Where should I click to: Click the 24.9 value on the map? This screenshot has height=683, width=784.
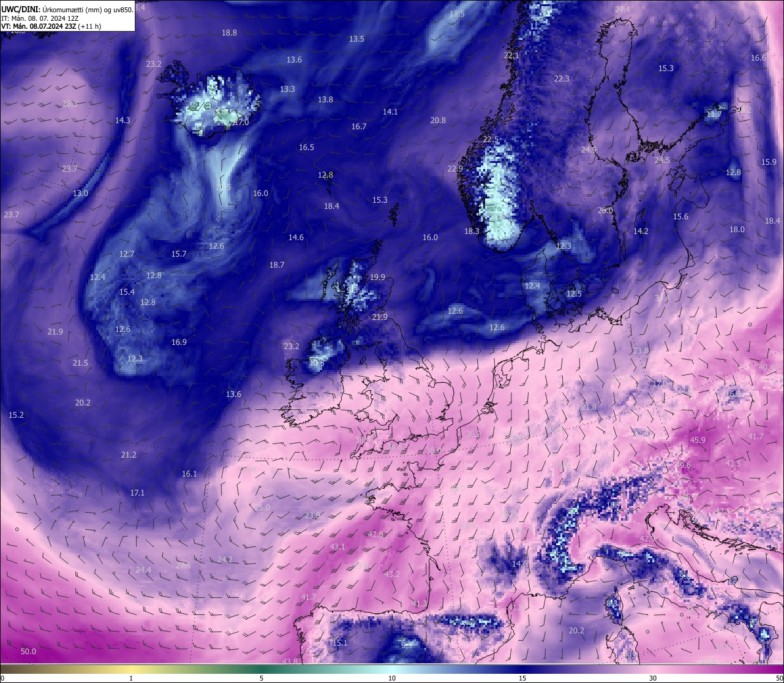(589, 149)
